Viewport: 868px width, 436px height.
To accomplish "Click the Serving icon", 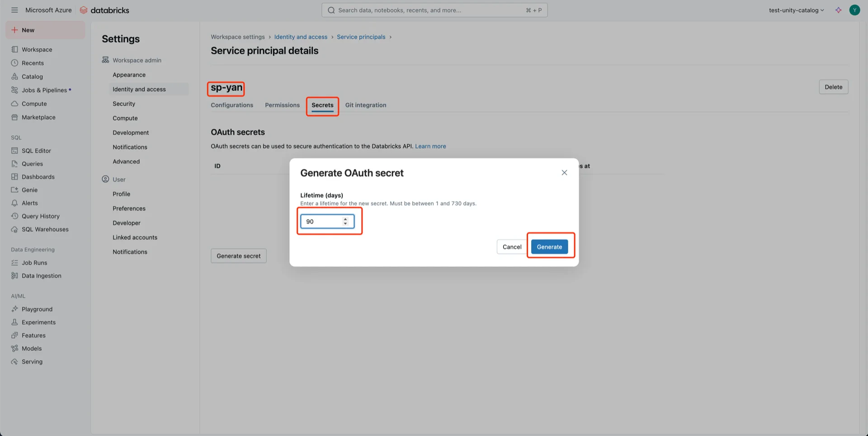I will coord(15,361).
